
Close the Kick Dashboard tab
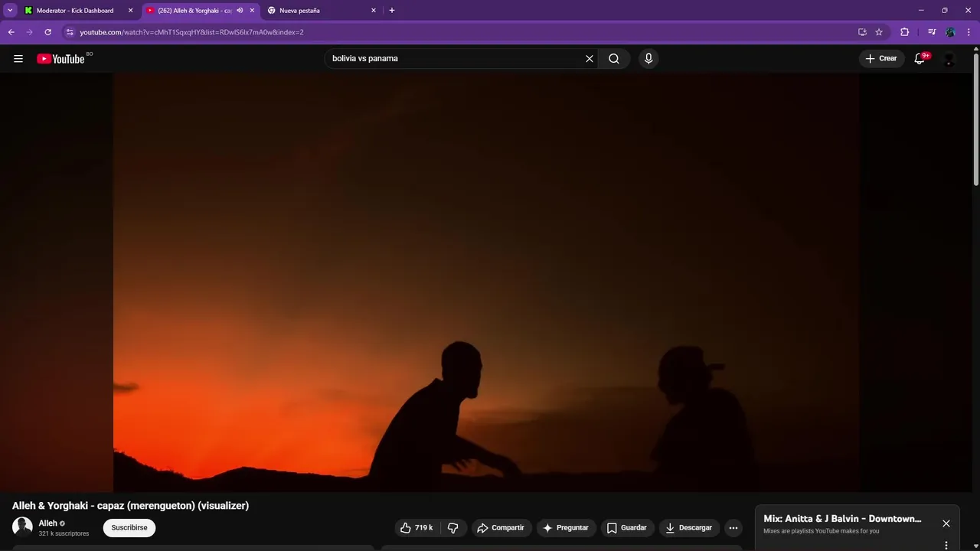130,11
